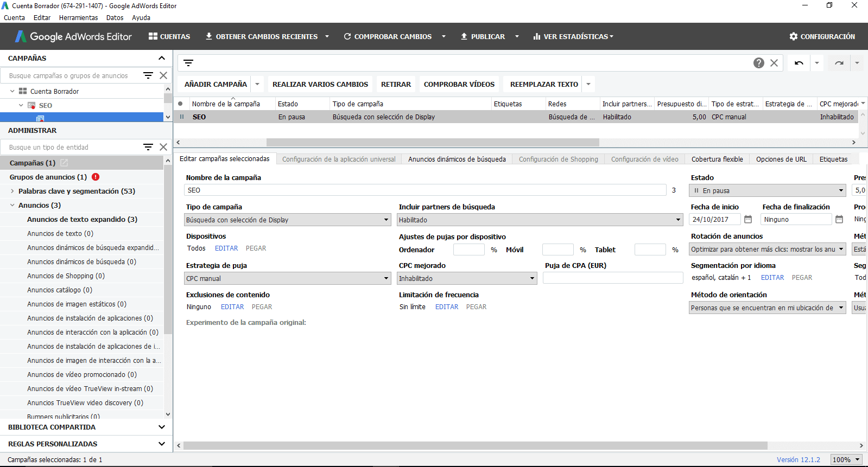The image size is (868, 467).
Task: Open the Cuentas accounts manager
Action: 169,36
